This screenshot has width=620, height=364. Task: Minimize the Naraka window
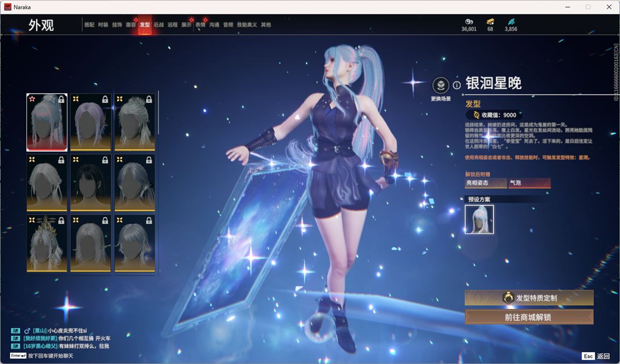click(568, 7)
